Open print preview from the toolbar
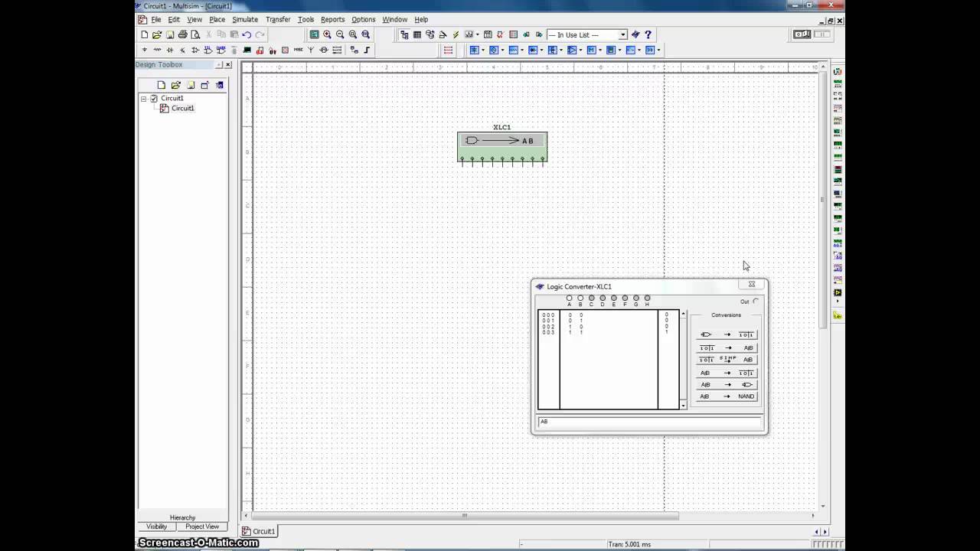 [195, 34]
